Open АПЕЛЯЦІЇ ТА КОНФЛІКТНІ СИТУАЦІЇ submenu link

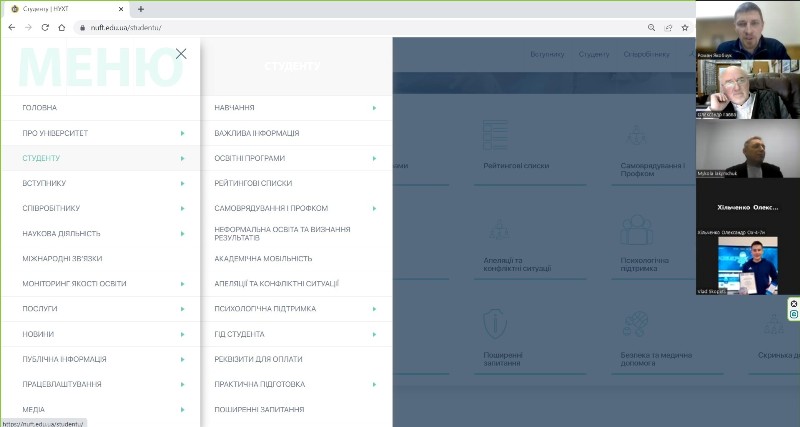(277, 284)
